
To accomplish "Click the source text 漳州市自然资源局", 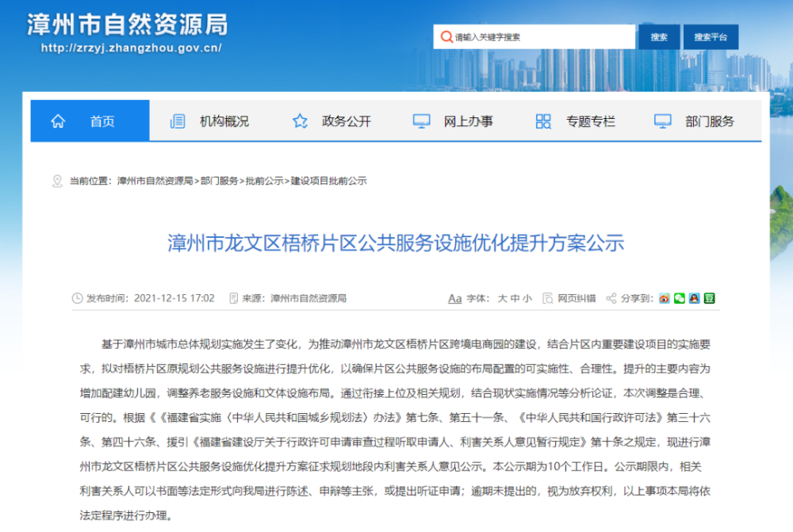I will 308,298.
